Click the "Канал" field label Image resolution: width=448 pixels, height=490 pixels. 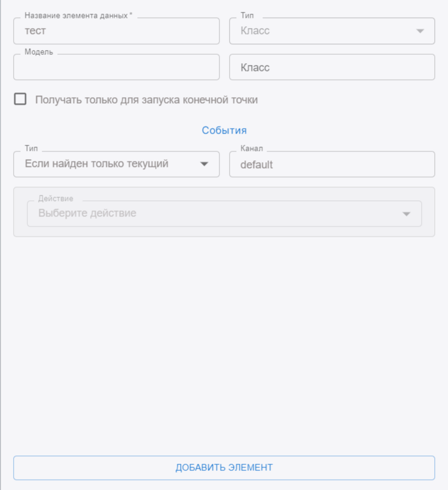tap(251, 148)
